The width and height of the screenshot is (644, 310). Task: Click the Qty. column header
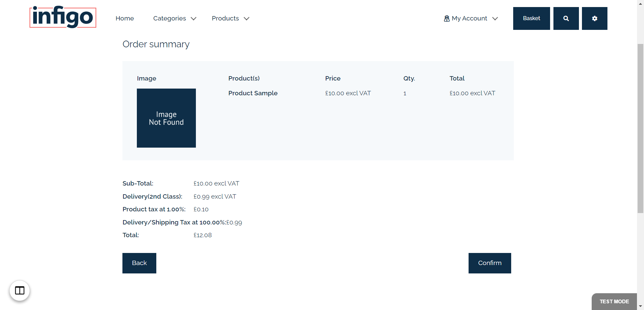click(409, 79)
